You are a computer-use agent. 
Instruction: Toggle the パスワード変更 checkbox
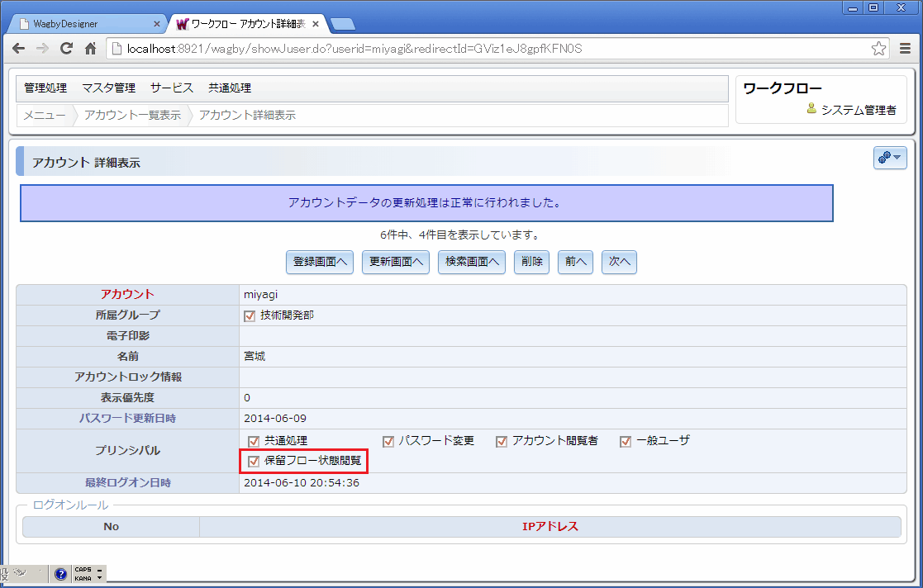(388, 442)
